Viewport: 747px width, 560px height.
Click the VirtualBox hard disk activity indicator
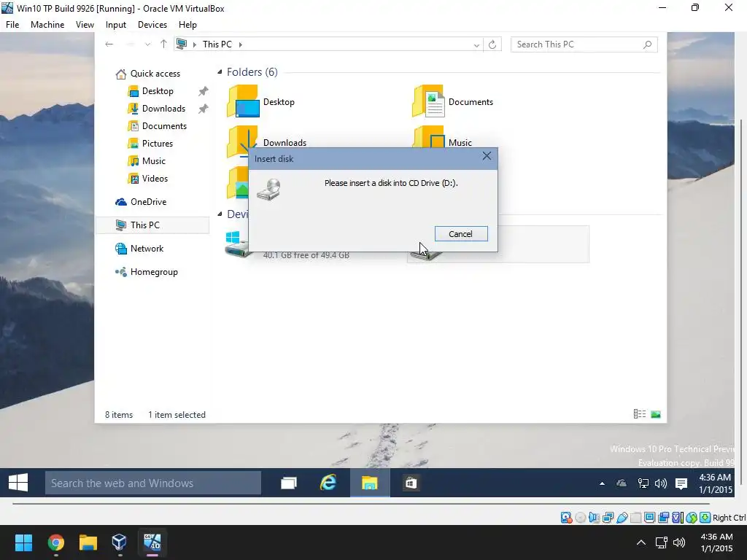pyautogui.click(x=566, y=518)
